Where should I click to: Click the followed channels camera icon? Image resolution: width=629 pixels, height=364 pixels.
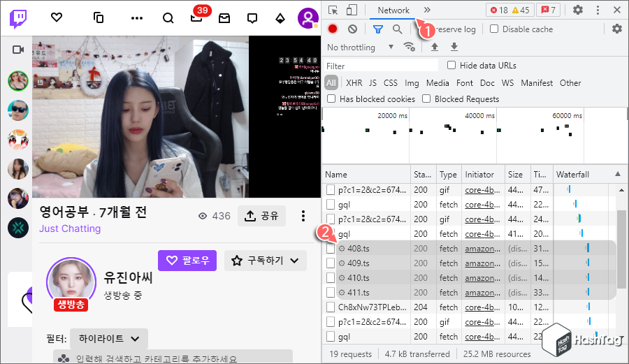(18, 50)
